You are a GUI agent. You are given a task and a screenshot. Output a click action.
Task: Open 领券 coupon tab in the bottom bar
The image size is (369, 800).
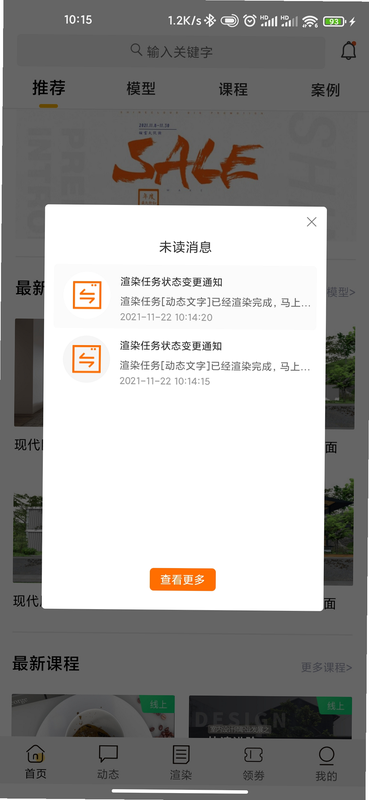254,763
